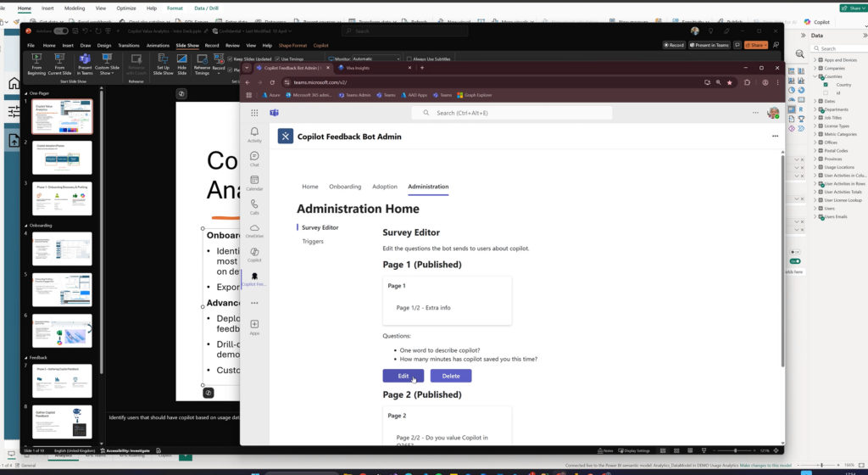Uncheck the Country field in Data pane
This screenshot has width=868, height=475.
[826, 85]
